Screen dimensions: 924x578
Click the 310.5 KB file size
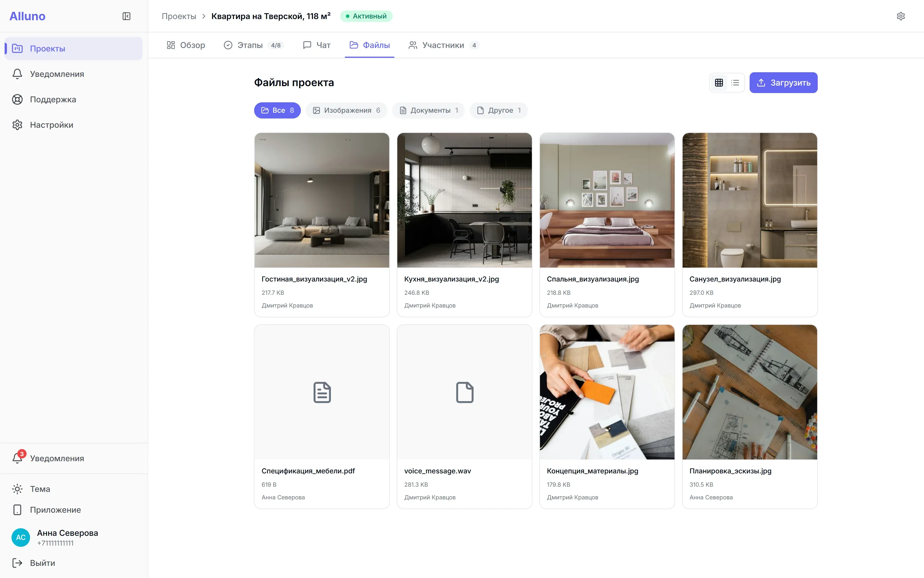point(701,484)
